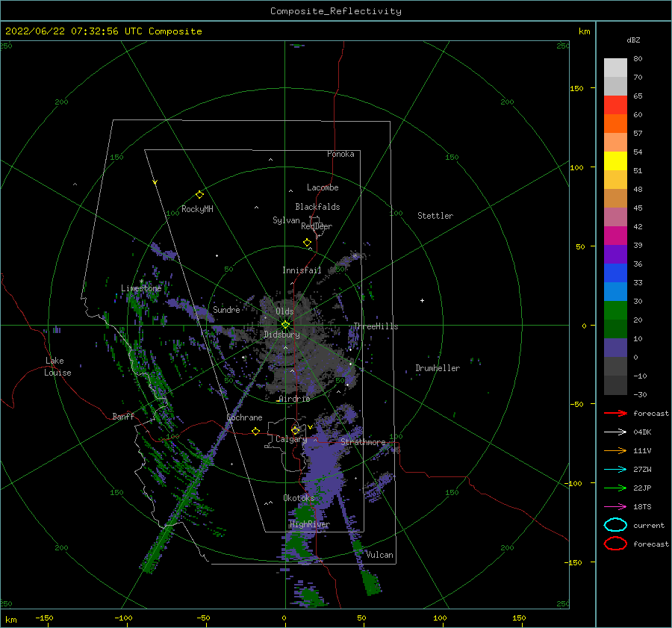672x628 pixels.
Task: Click the Limestone label
Action: click(141, 288)
